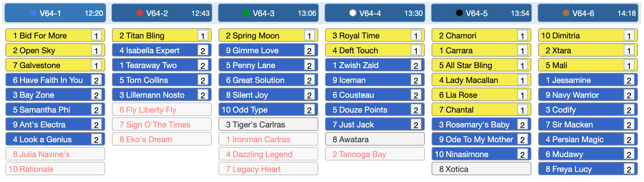Toggle rank box beside Gimme Love
This screenshot has height=182, width=644.
pyautogui.click(x=309, y=51)
